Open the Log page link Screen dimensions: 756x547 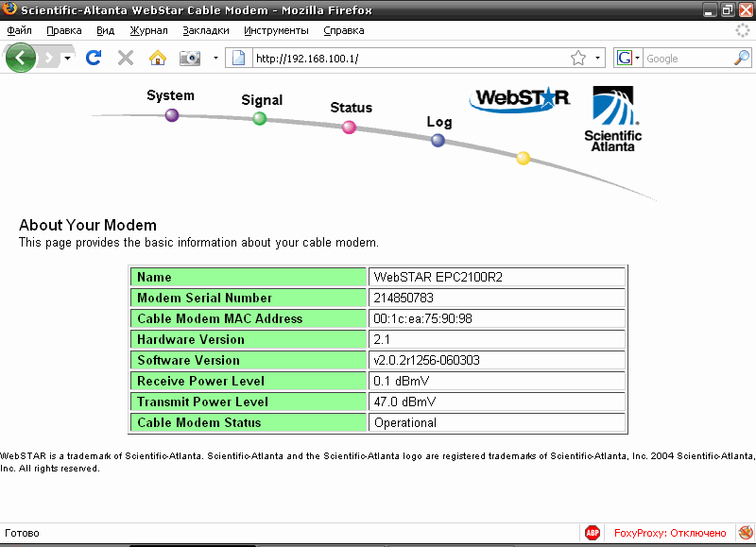[x=439, y=122]
